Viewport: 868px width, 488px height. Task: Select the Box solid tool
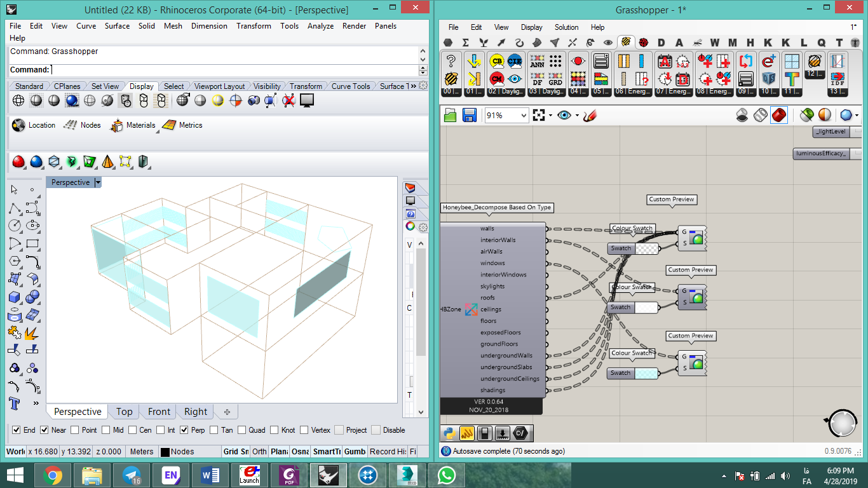point(15,297)
